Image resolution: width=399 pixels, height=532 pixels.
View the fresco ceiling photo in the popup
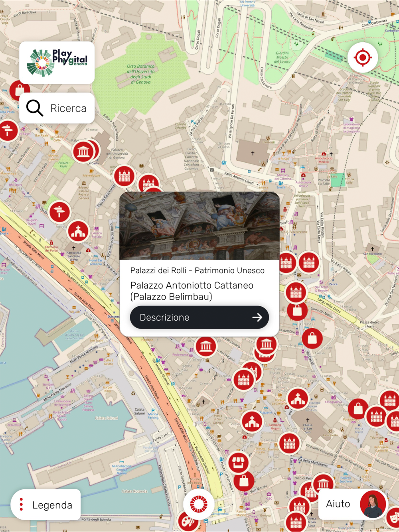(199, 226)
